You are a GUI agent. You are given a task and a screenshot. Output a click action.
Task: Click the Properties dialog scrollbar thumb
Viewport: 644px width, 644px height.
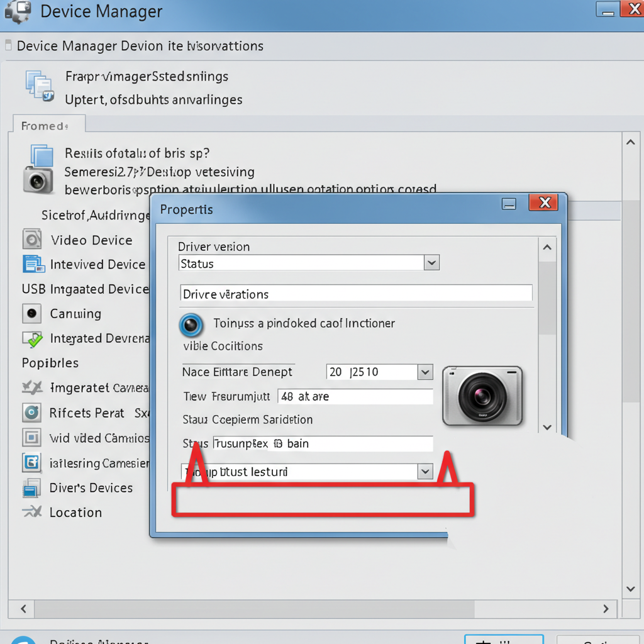[x=547, y=299]
